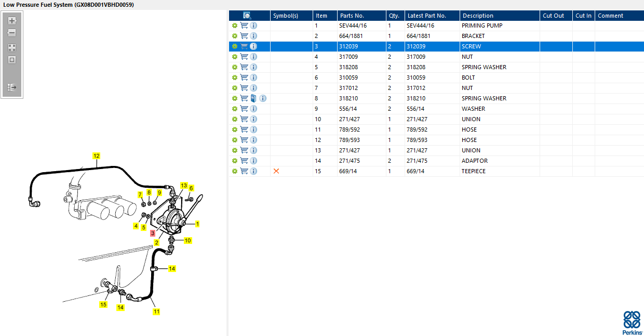The image size is (644, 336).
Task: Select callout 15 on the diagram
Action: click(103, 304)
